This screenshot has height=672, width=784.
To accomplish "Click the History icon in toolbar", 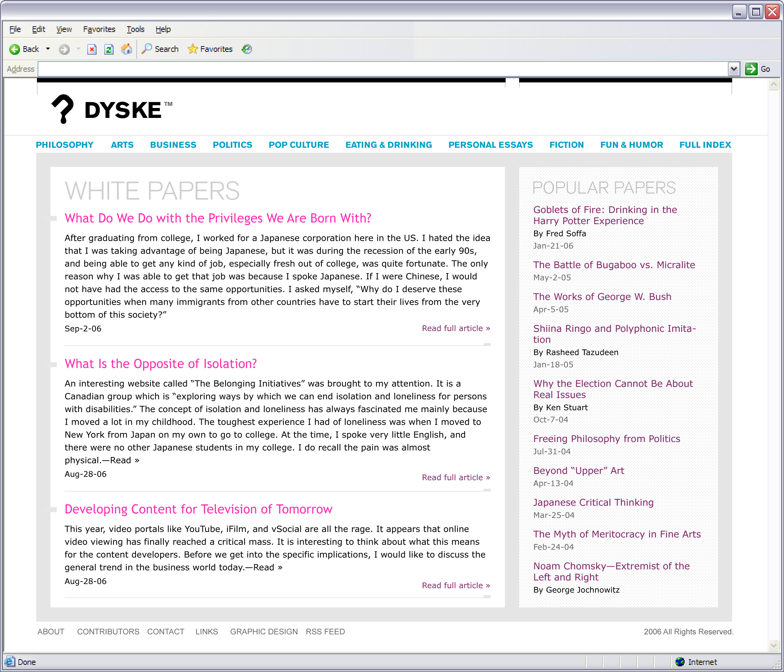I will (247, 49).
